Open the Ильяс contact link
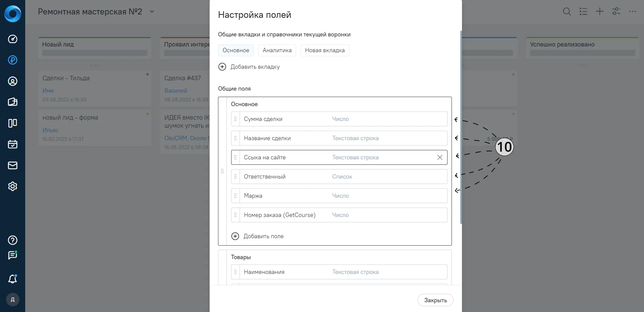 tap(50, 130)
